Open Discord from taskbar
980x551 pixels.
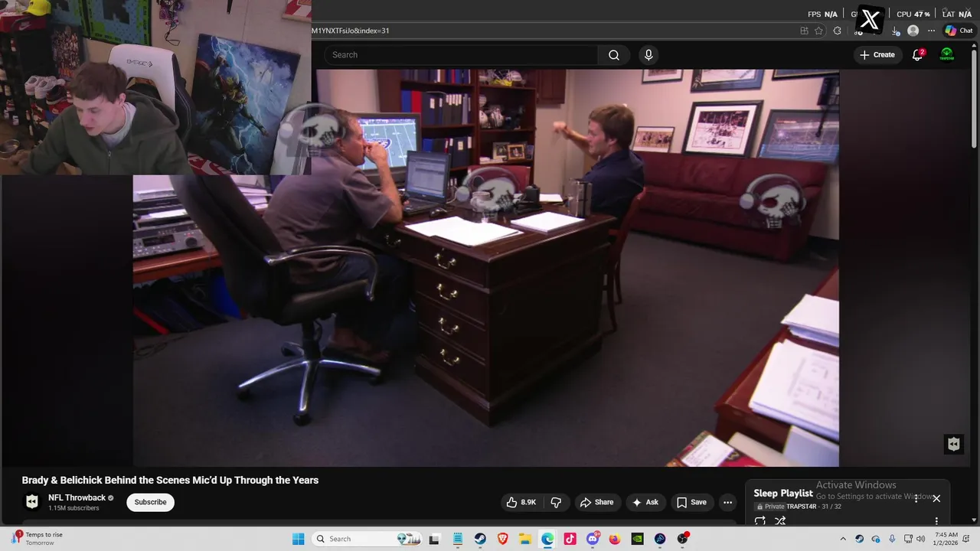point(593,539)
